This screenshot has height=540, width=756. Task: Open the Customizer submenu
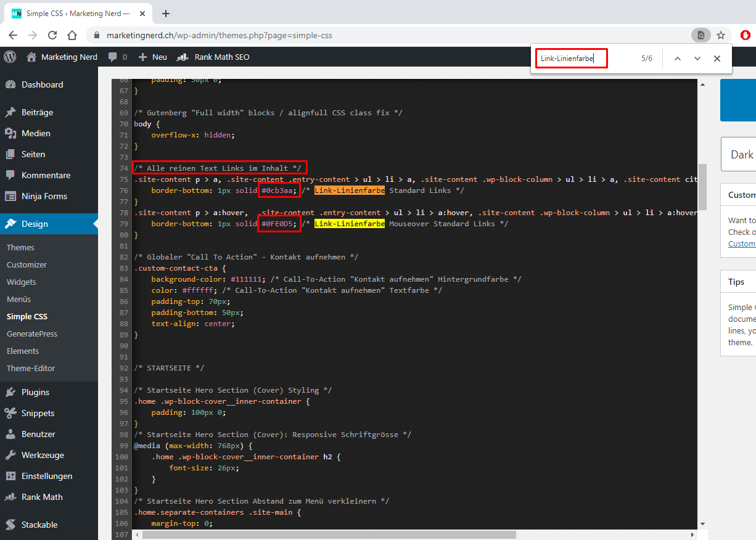pos(27,264)
